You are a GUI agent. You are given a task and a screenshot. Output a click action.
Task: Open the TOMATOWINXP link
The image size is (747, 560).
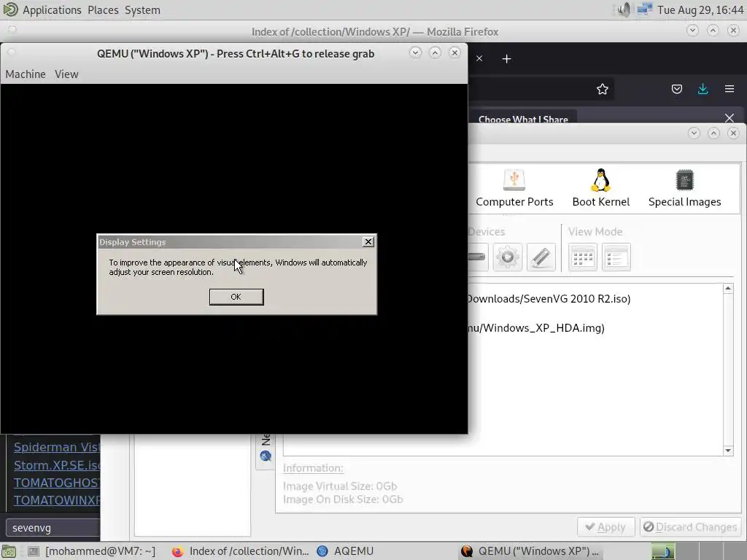click(x=57, y=500)
